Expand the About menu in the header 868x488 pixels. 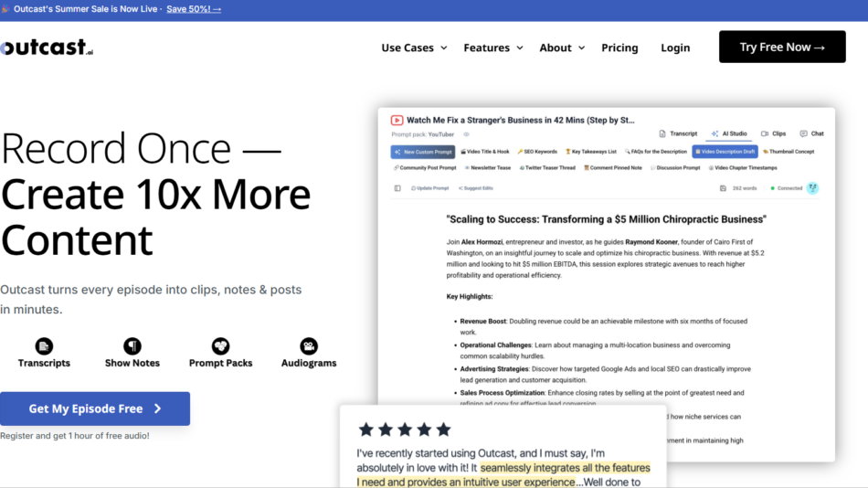point(562,48)
